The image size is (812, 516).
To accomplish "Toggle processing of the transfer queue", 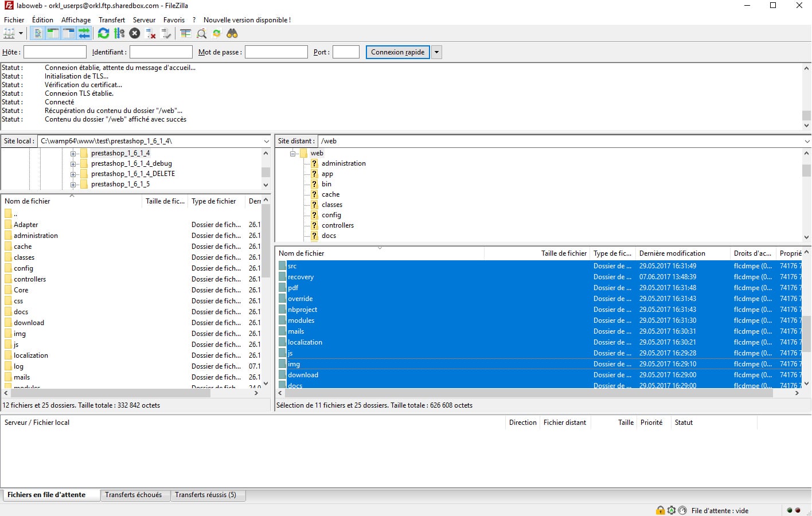I will (119, 33).
